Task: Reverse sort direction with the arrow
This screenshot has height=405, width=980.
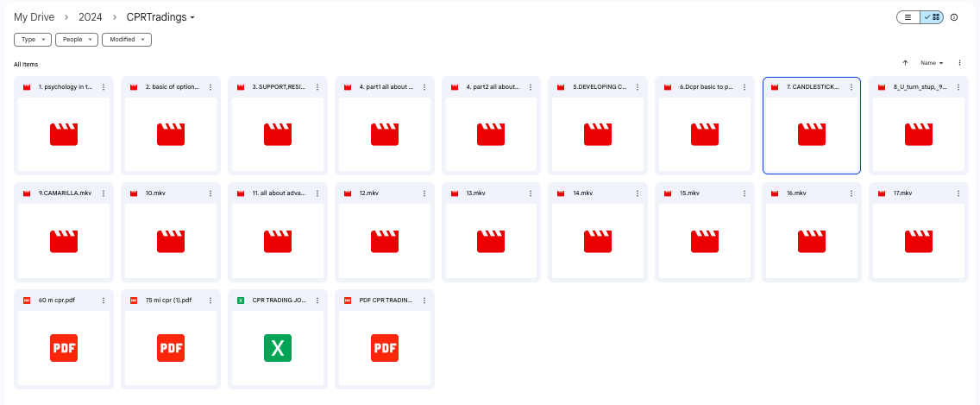Action: (x=905, y=63)
